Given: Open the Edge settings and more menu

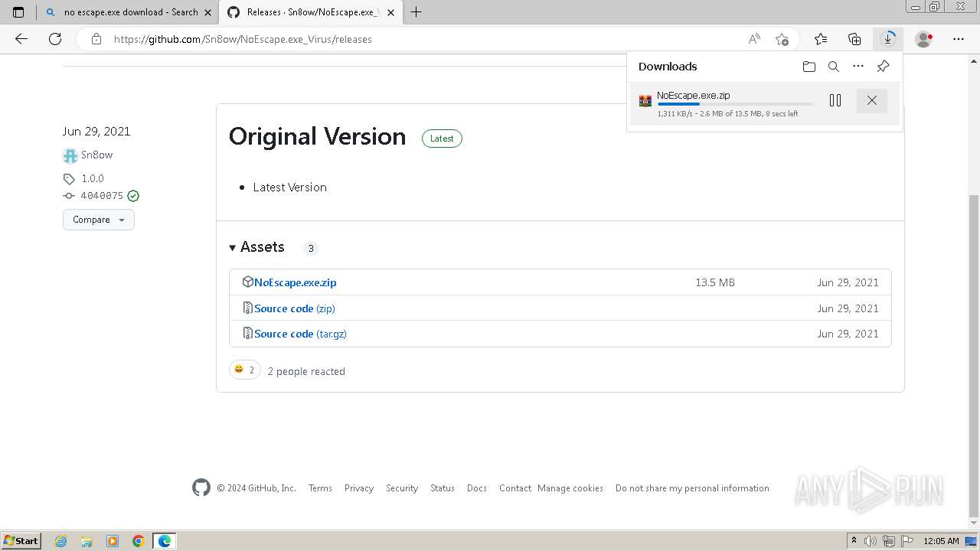Looking at the screenshot, I should 959,39.
